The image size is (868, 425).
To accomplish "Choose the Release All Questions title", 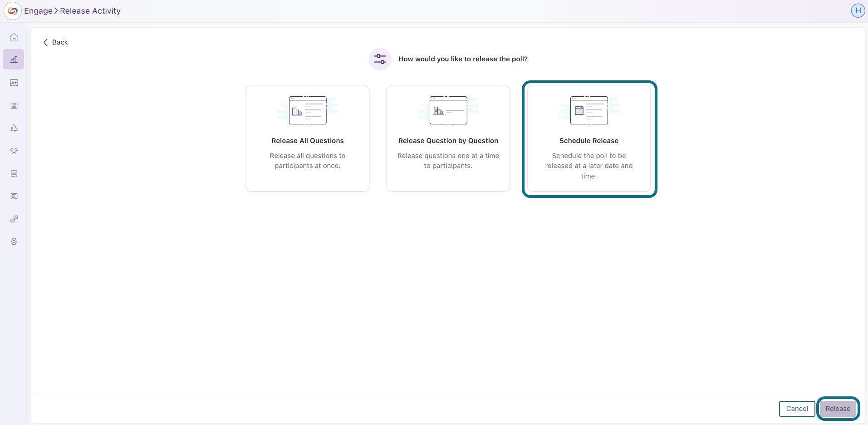I will [x=308, y=141].
